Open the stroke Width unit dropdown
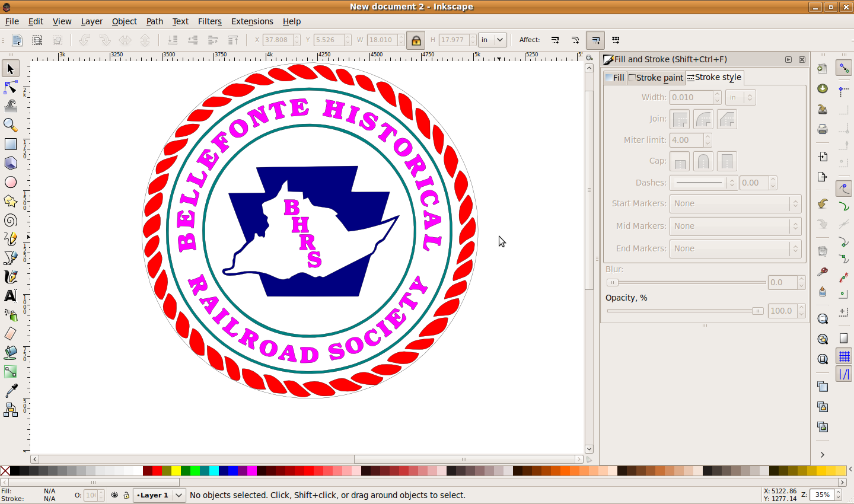Screen dimensions: 854x504 pyautogui.click(x=741, y=97)
